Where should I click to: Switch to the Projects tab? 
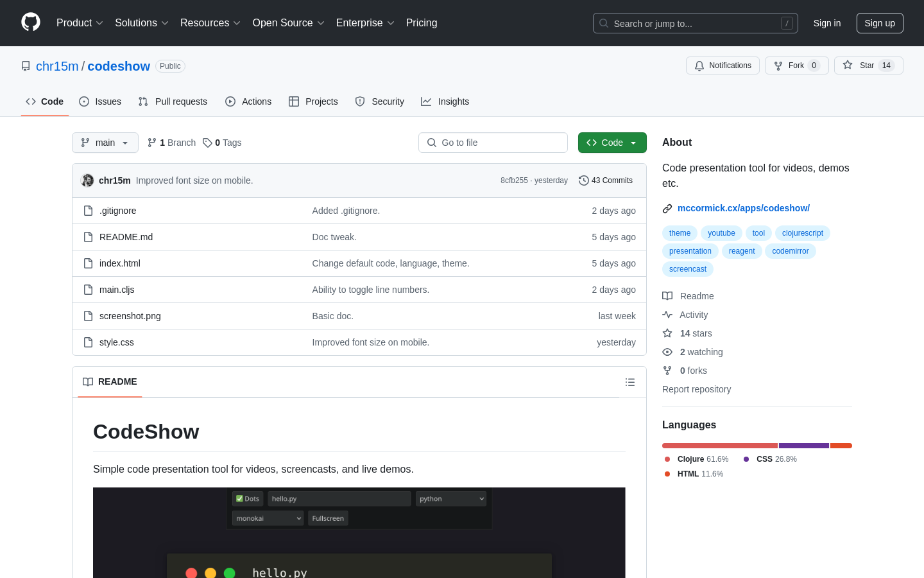coord(313,101)
